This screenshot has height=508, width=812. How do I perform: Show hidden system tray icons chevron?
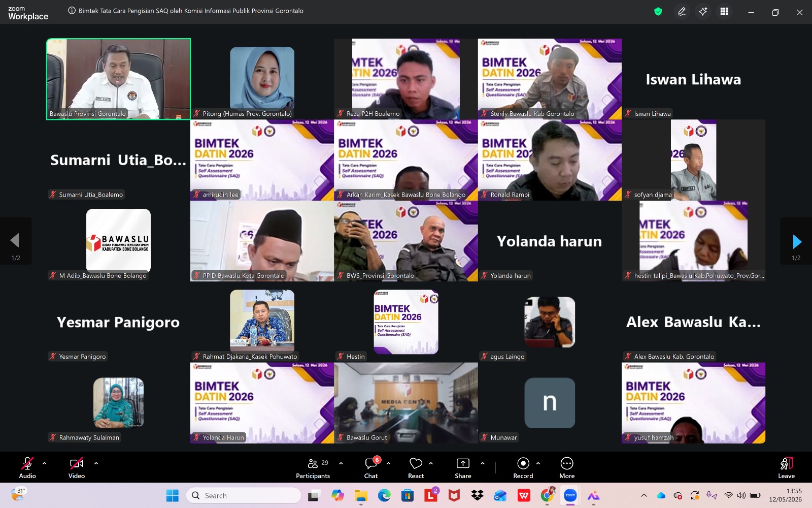coord(644,496)
